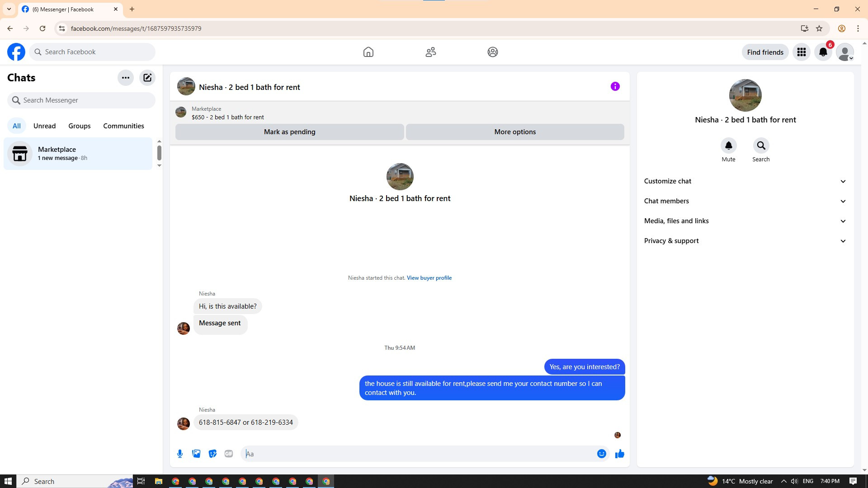Expand the Customize chat section

745,181
